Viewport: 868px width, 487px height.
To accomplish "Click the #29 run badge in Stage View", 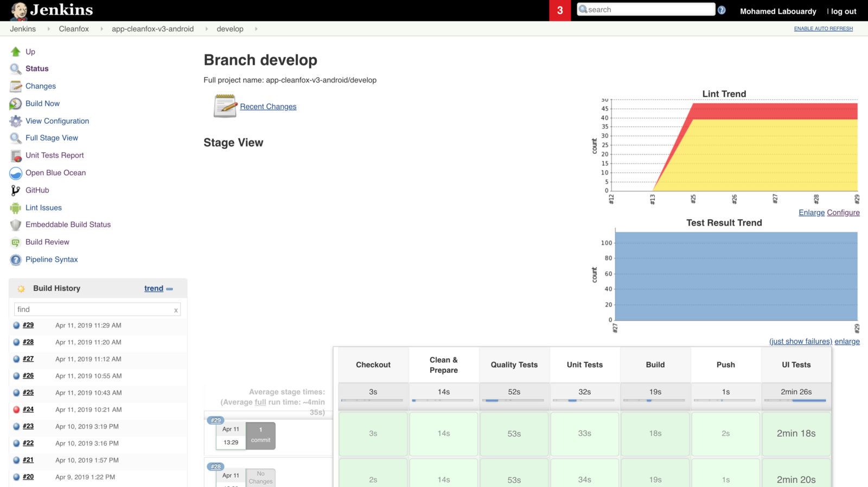I will [x=216, y=420].
